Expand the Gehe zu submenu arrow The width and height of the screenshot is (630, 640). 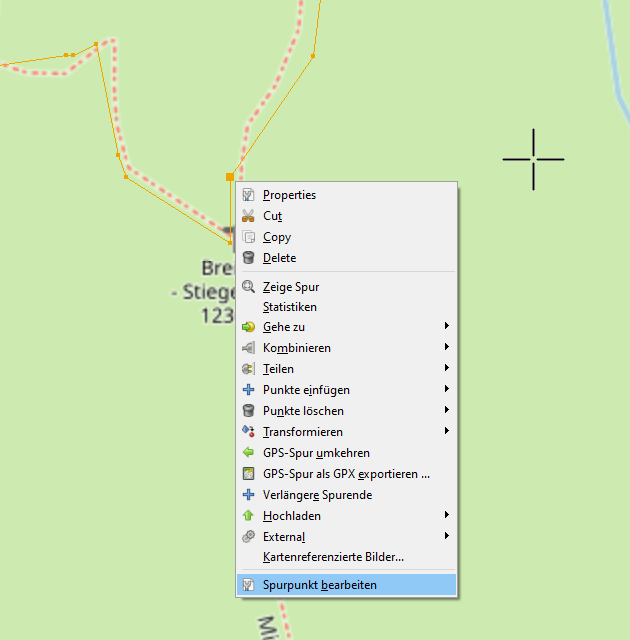pos(447,326)
